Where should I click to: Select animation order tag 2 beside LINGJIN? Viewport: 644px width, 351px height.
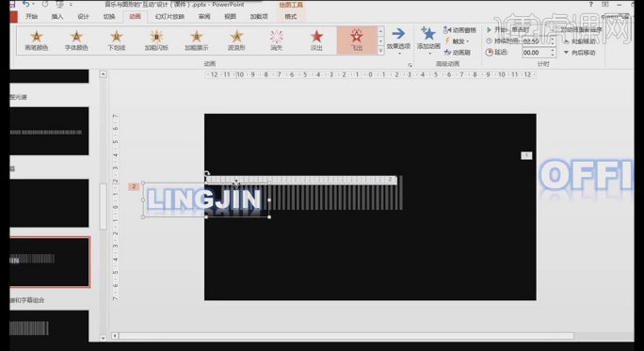134,186
